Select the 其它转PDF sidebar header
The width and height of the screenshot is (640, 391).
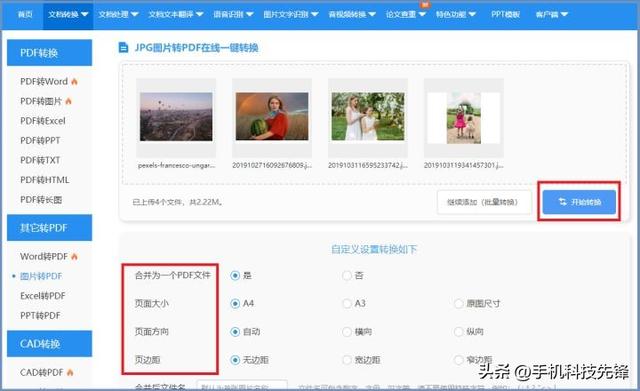[x=49, y=228]
